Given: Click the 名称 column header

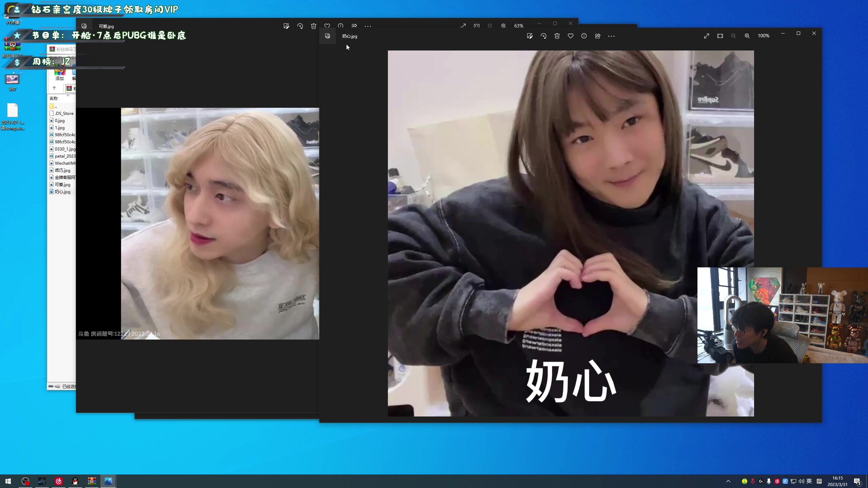Looking at the screenshot, I should [x=54, y=99].
